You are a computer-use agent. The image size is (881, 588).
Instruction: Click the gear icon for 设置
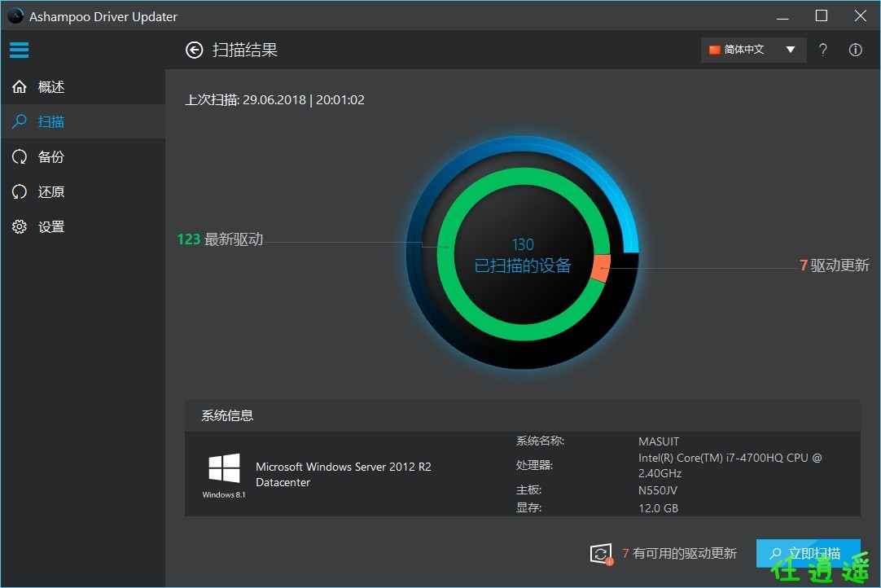(x=20, y=226)
